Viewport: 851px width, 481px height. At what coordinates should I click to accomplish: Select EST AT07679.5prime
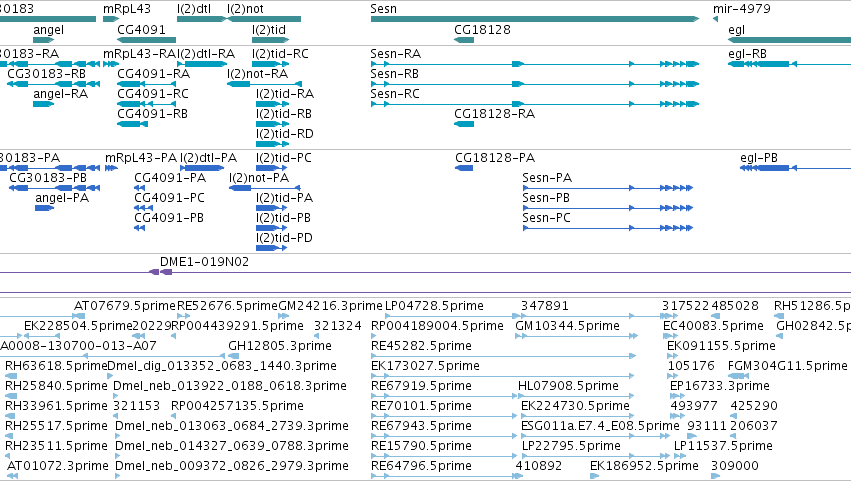point(79,316)
